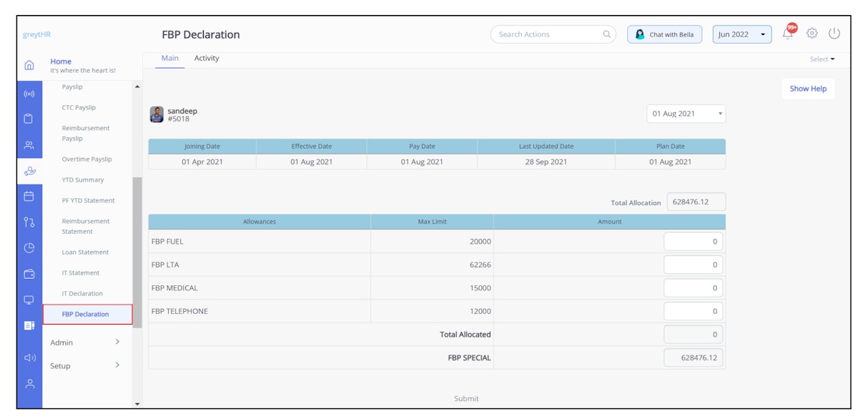Open the calendar icon in sidebar

(29, 196)
